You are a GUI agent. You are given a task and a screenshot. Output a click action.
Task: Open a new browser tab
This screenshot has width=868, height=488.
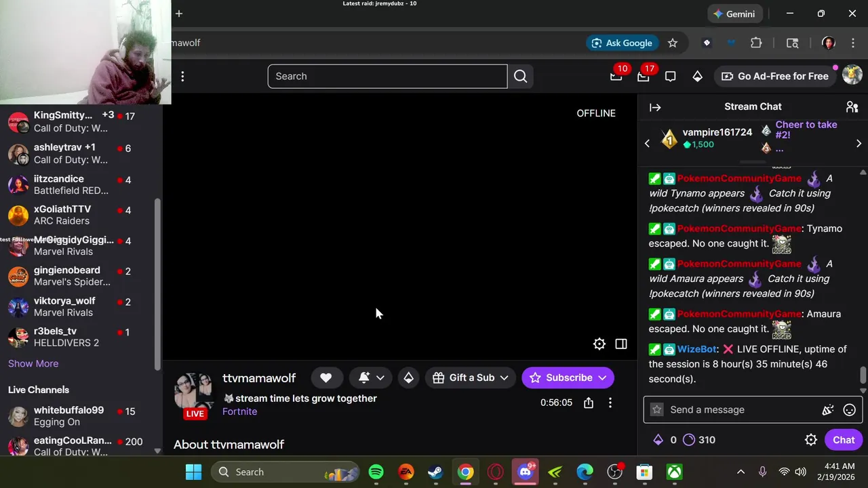coord(179,14)
